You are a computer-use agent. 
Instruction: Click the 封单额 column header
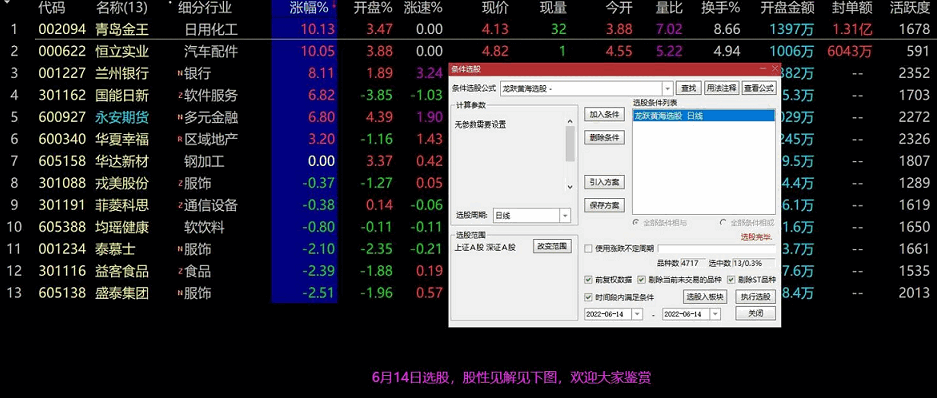pyautogui.click(x=852, y=8)
